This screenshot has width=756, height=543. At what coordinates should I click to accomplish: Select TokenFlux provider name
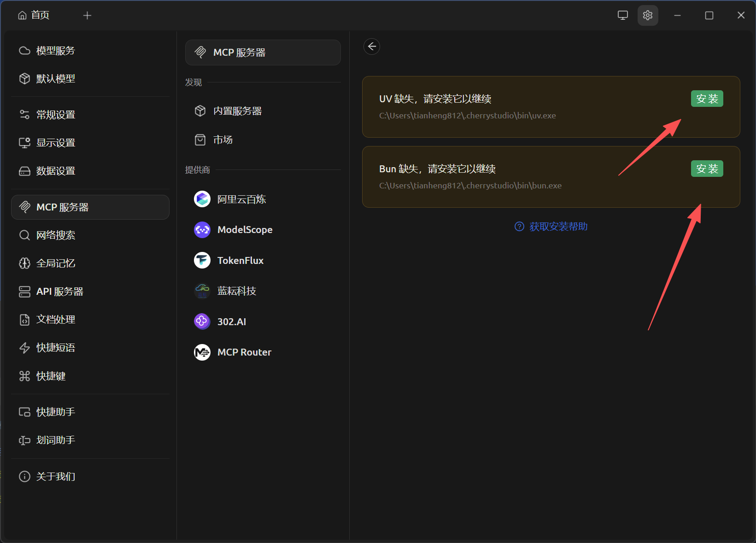click(x=240, y=261)
